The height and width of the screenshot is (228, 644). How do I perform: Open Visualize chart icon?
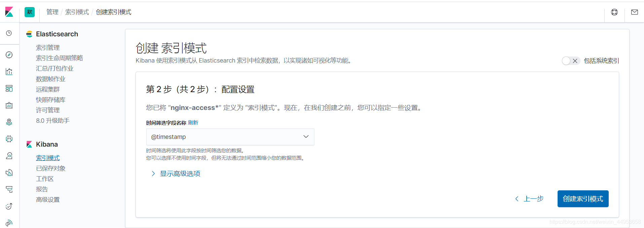tap(9, 72)
